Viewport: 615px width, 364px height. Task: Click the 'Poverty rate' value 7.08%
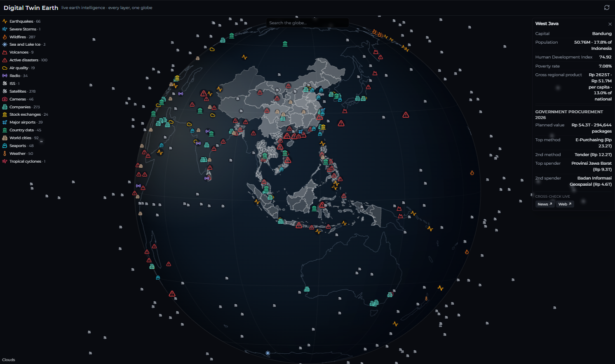[x=605, y=66]
